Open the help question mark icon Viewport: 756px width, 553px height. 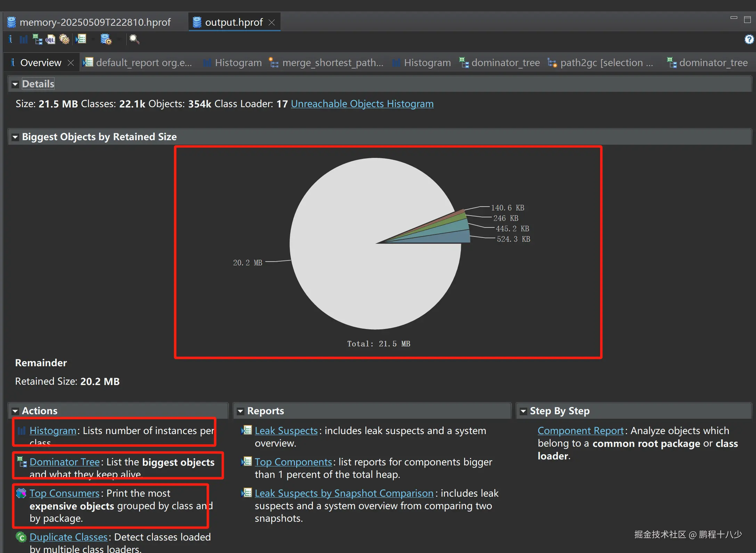point(749,39)
